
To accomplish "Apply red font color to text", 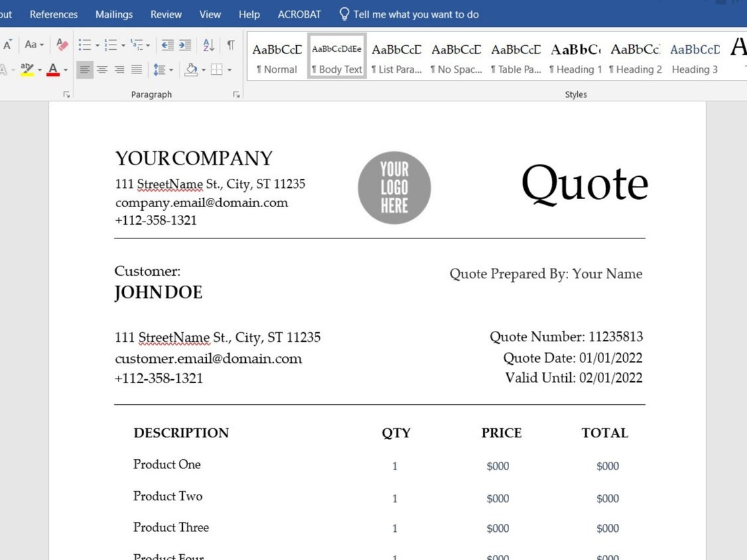I will point(51,69).
